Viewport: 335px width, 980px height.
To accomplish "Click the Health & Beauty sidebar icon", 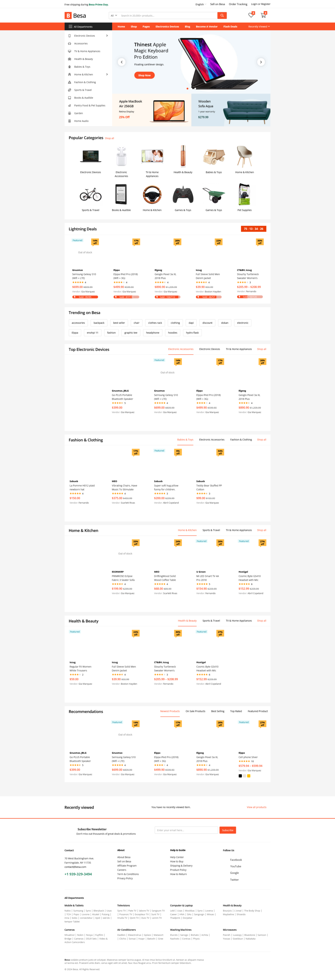I will (70, 59).
